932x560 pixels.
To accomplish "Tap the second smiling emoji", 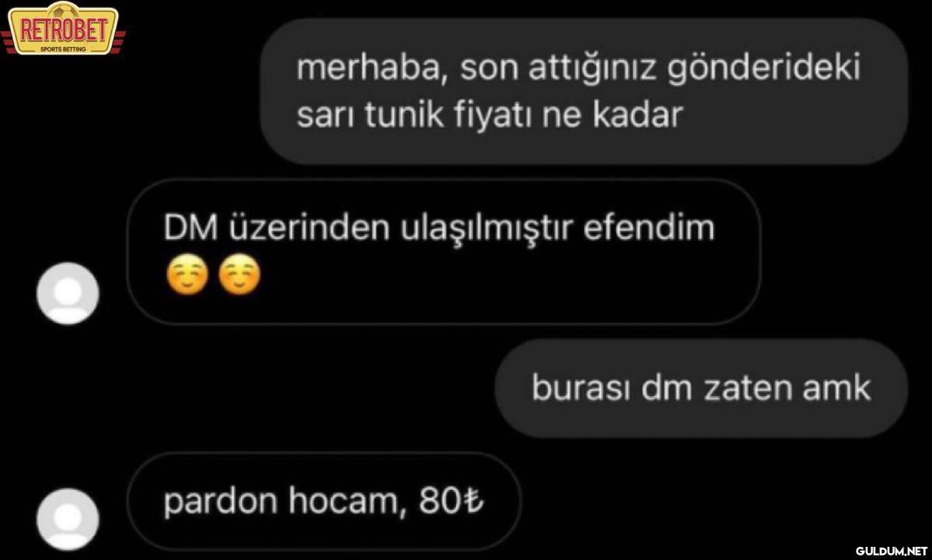I will click(240, 277).
